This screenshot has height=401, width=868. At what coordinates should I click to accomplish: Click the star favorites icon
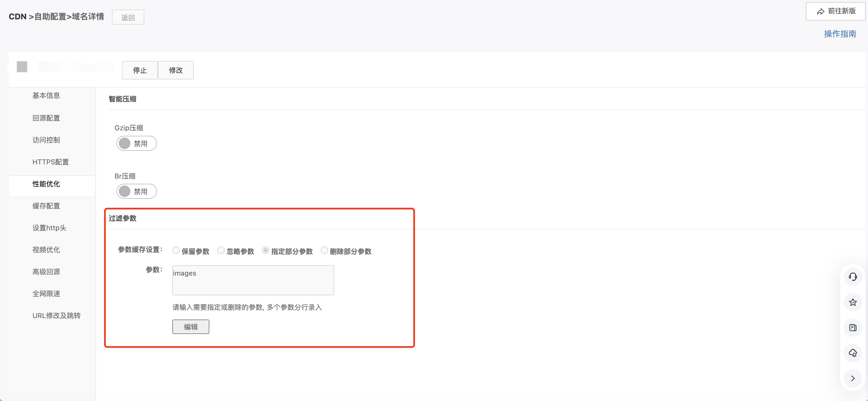[x=852, y=302]
